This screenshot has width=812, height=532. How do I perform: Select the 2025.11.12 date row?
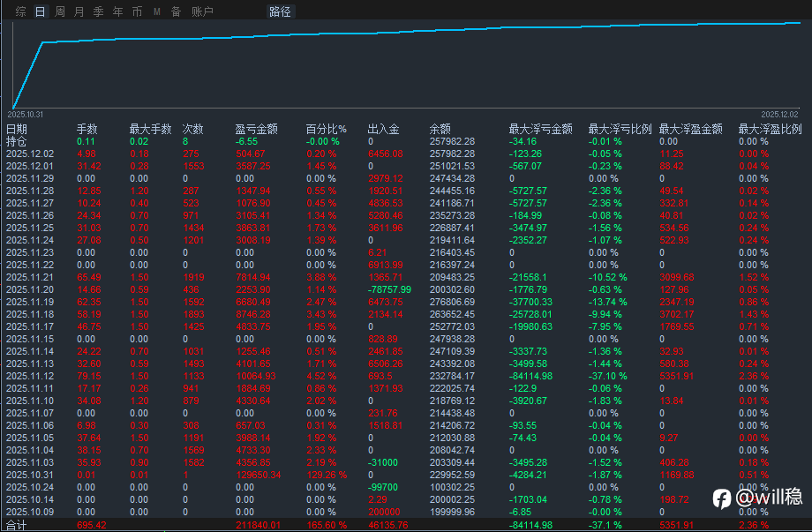pyautogui.click(x=30, y=376)
